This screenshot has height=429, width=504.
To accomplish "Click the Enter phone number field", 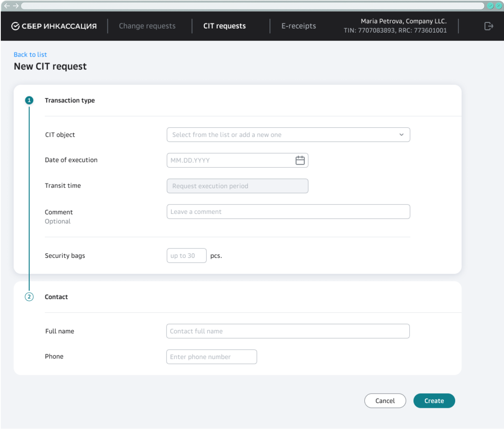I will coord(211,357).
